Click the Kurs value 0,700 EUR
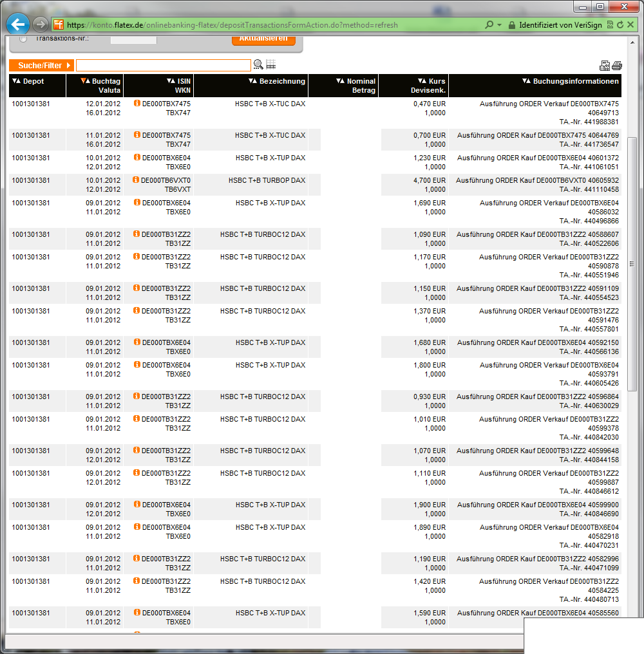This screenshot has height=654, width=644. 430,135
